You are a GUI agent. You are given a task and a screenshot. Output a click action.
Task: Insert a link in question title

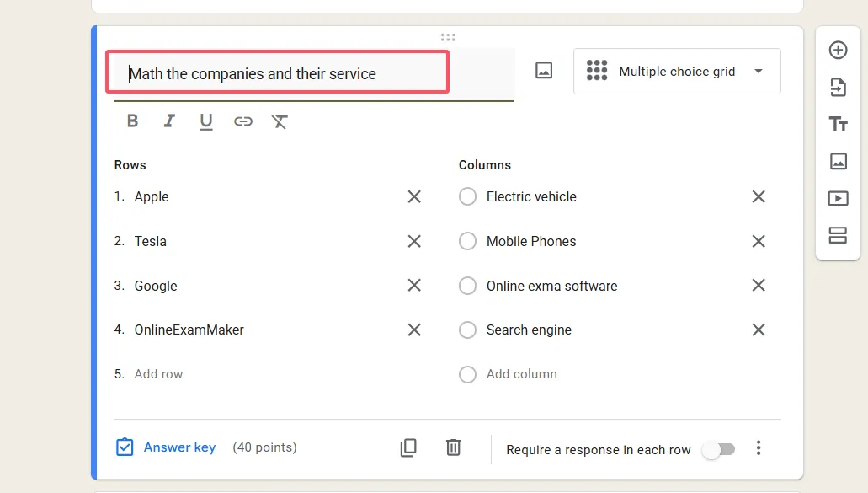pyautogui.click(x=243, y=121)
